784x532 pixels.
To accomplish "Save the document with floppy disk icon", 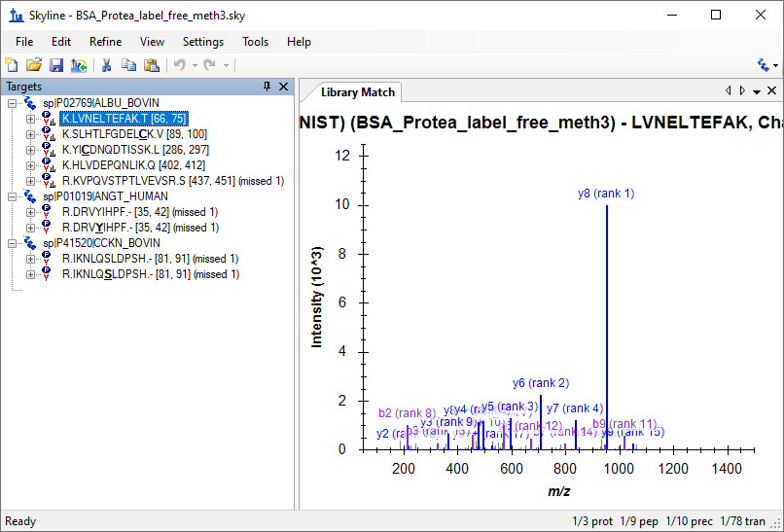I will [56, 65].
